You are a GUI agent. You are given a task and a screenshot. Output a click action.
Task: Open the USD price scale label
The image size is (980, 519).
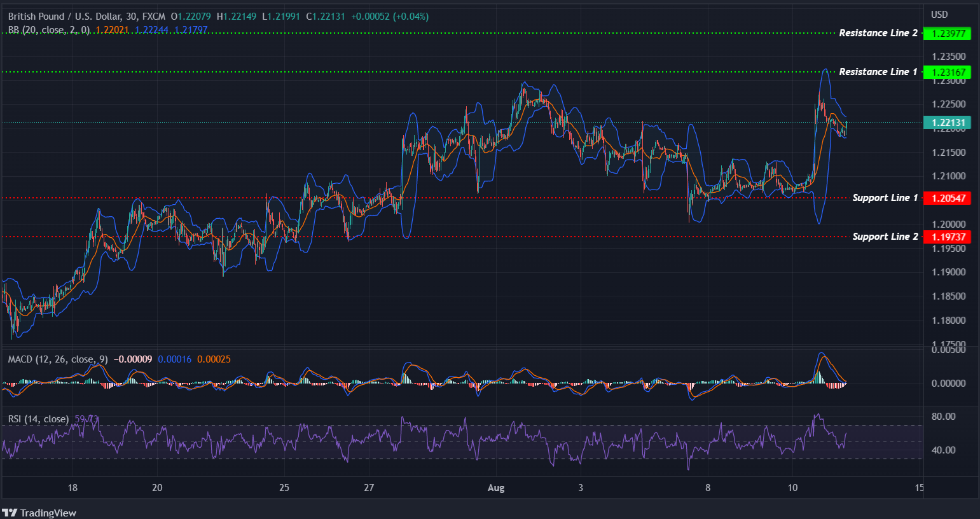tap(939, 14)
